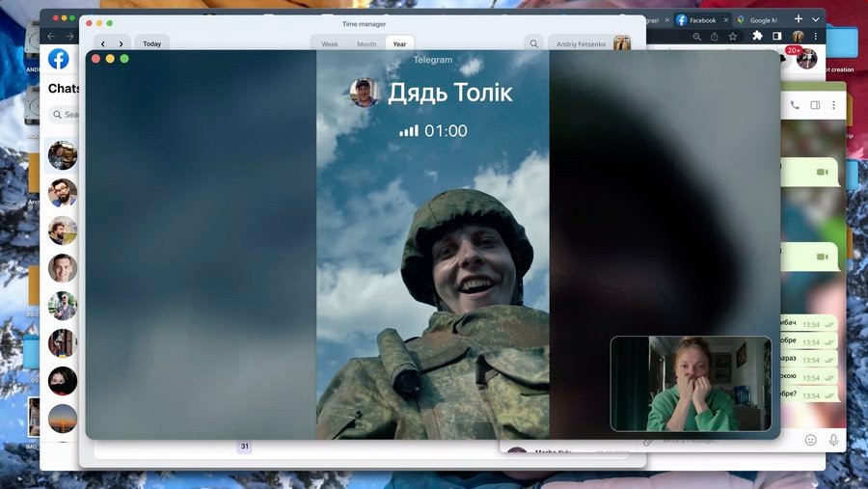Open Andriy Fetsenko account in Time manager
868x489 pixels.
pyautogui.click(x=590, y=43)
